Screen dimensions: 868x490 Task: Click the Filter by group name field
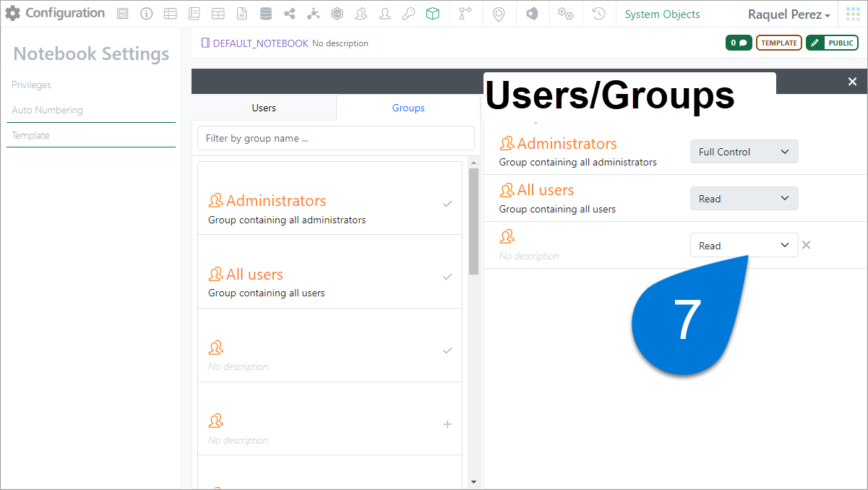tap(336, 138)
